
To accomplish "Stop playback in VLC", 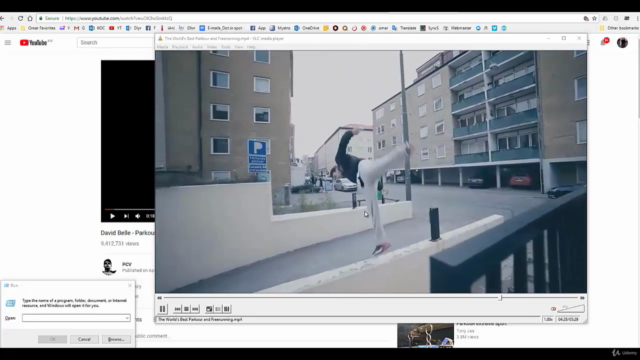I will [x=187, y=309].
